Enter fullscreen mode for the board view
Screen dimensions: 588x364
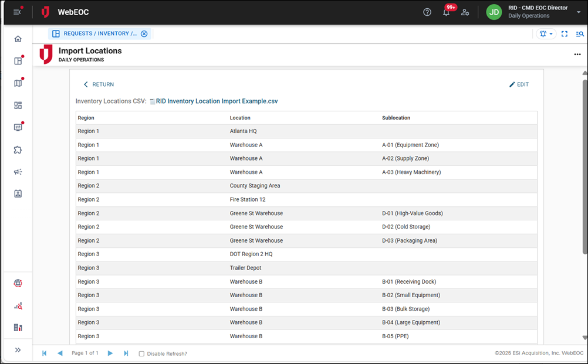click(565, 33)
